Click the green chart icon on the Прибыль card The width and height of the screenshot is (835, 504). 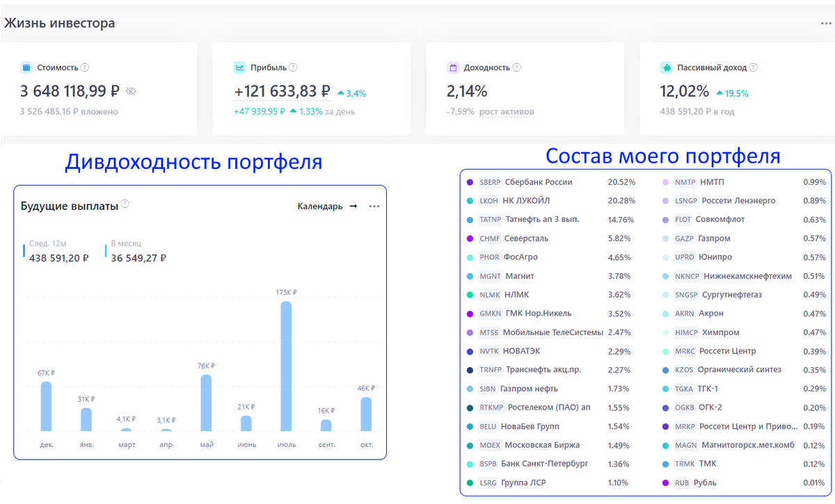[239, 67]
